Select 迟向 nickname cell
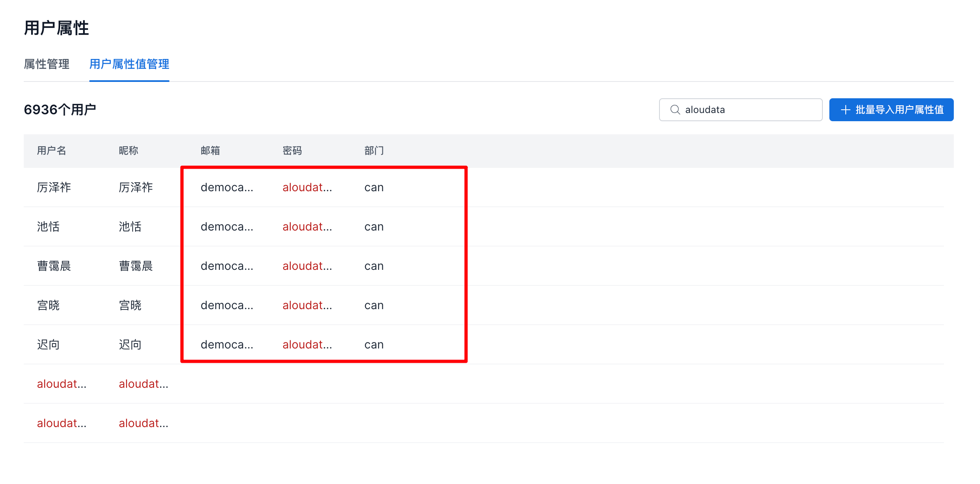The image size is (980, 484). [x=130, y=345]
